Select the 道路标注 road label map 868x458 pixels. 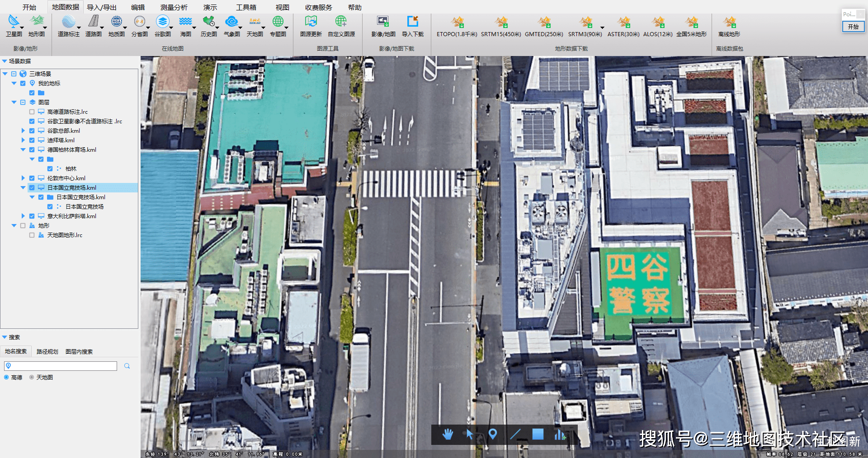[69, 26]
